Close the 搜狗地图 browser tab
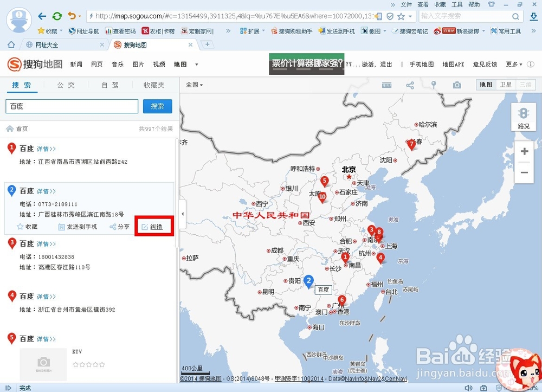This screenshot has height=392, width=542. point(190,44)
